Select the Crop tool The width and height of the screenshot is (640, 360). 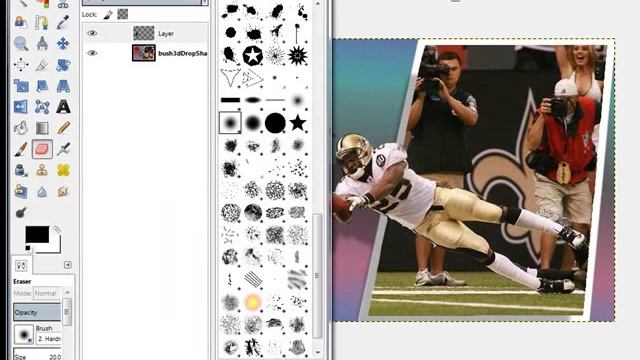pos(42,64)
